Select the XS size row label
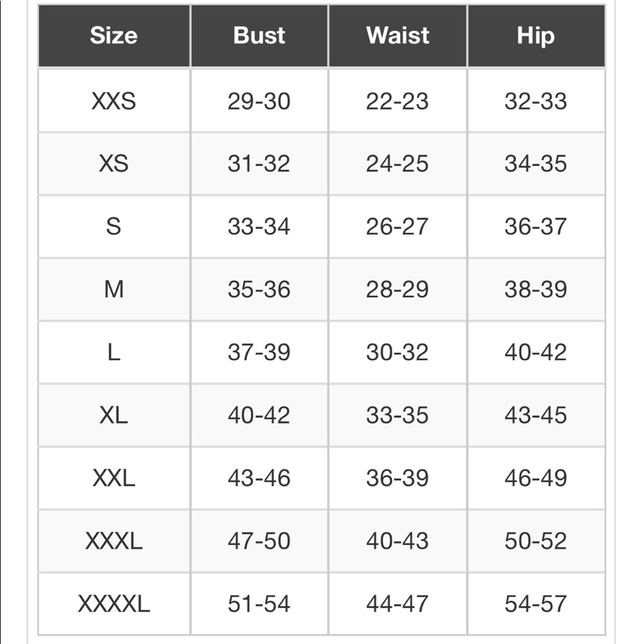Image resolution: width=644 pixels, height=644 pixels. (114, 164)
